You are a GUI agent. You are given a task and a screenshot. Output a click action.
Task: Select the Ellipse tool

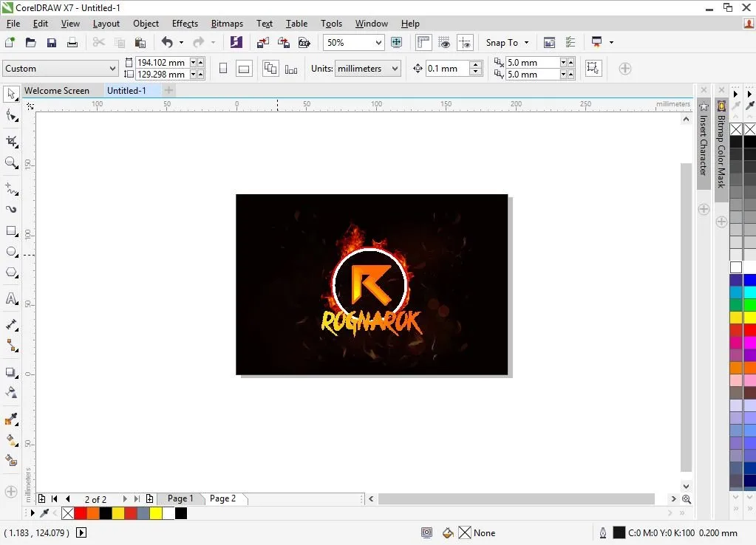point(11,251)
